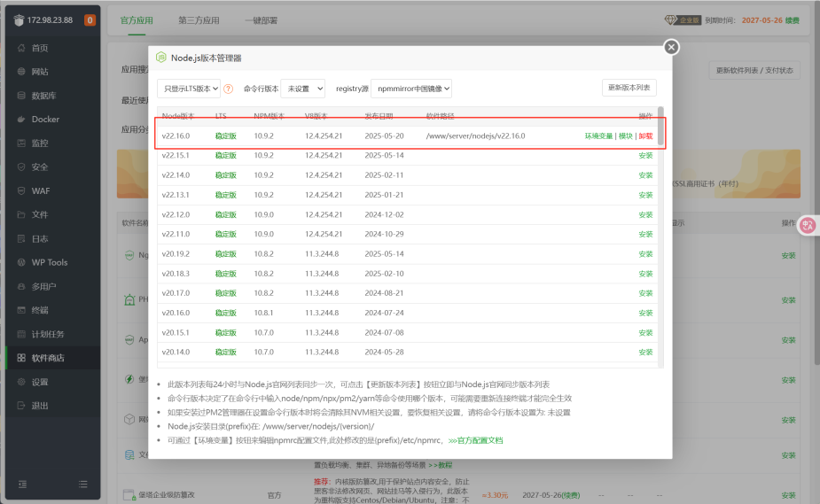Click the 计划任务 calendar icon

[x=21, y=334]
